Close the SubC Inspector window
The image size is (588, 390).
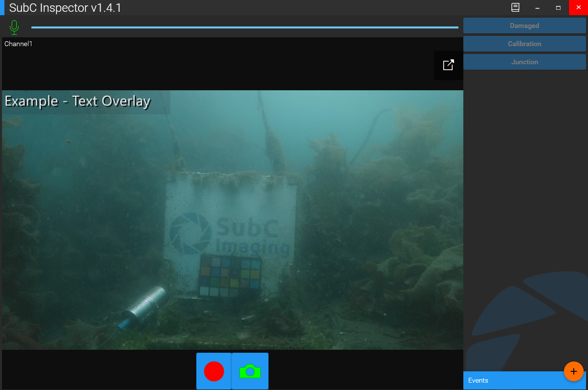point(578,8)
